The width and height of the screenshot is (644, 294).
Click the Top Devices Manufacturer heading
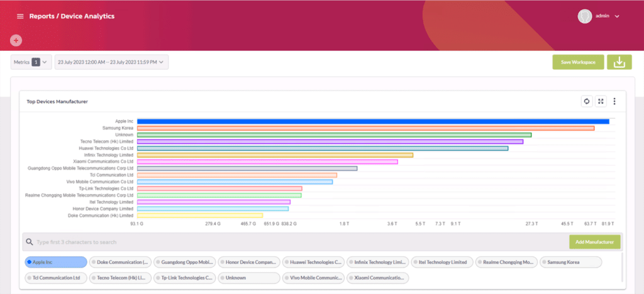(x=57, y=101)
